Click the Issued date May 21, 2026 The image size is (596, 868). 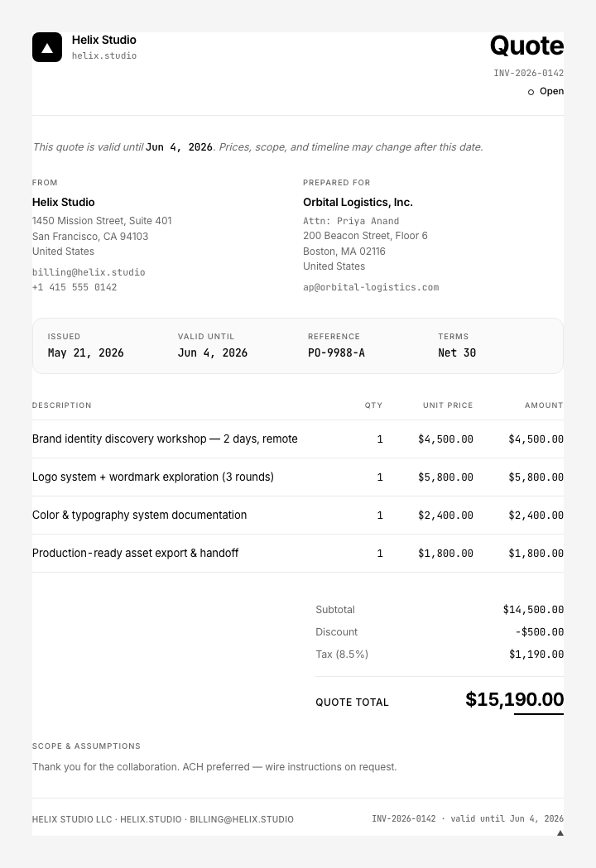[85, 352]
